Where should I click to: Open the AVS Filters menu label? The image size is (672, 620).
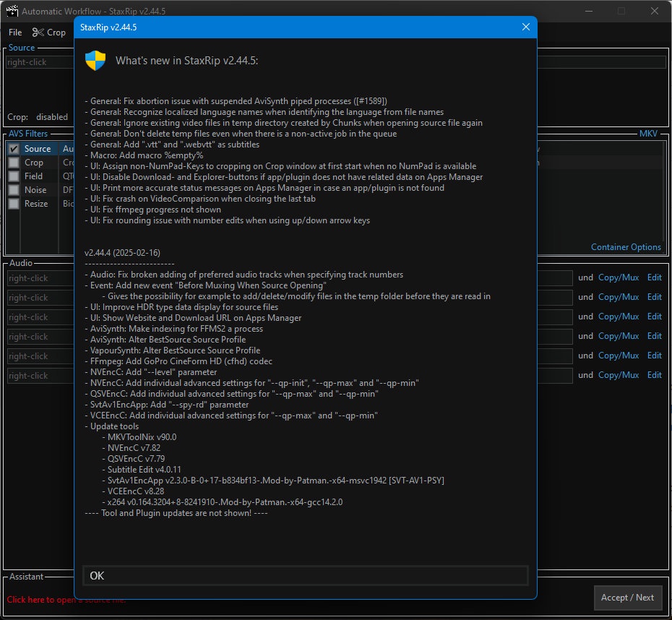(28, 133)
